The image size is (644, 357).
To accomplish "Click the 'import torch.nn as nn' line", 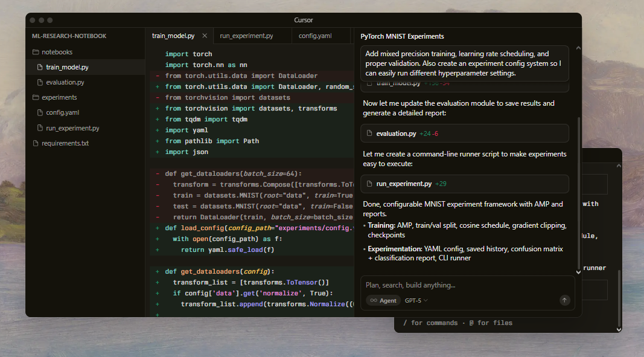I will [x=206, y=65].
